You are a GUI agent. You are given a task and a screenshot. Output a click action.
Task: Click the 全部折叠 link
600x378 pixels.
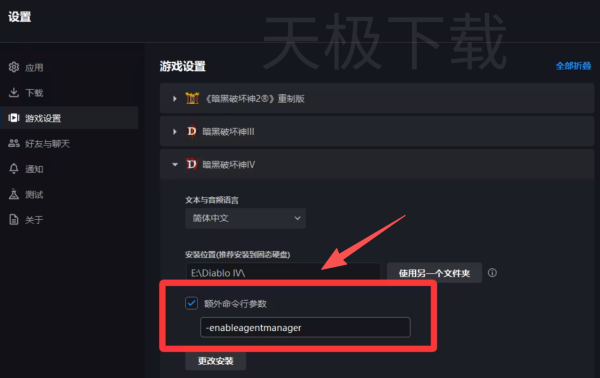(573, 66)
